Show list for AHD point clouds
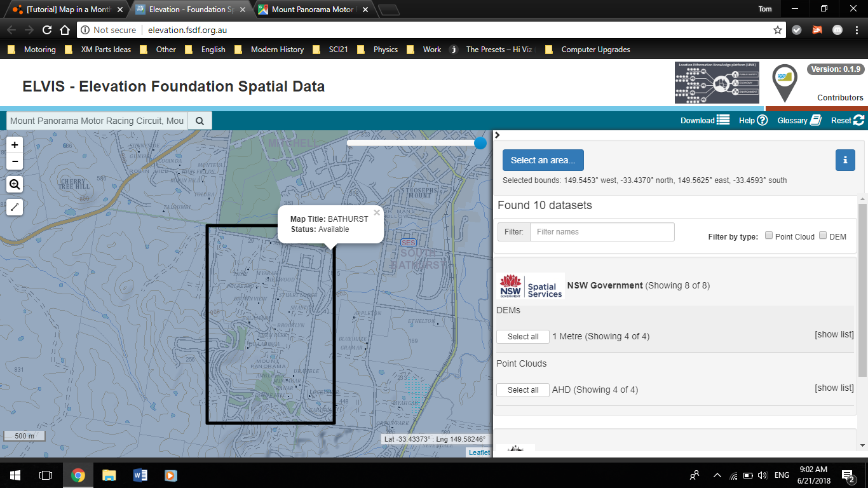 pyautogui.click(x=834, y=388)
